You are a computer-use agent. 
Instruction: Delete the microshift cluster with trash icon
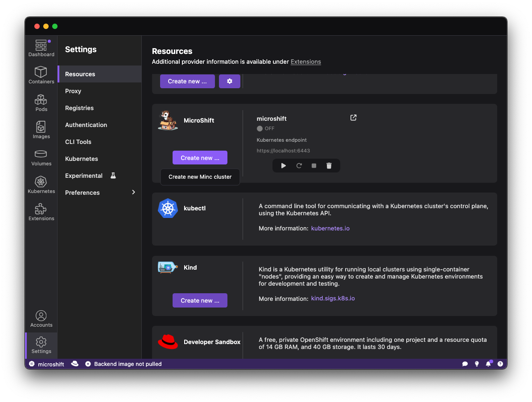[329, 166]
